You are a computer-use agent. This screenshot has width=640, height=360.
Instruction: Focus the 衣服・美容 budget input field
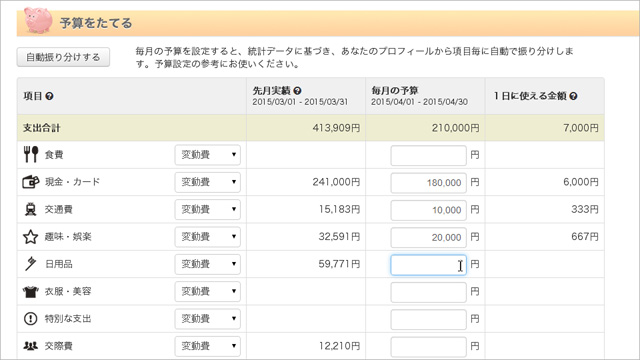(428, 292)
